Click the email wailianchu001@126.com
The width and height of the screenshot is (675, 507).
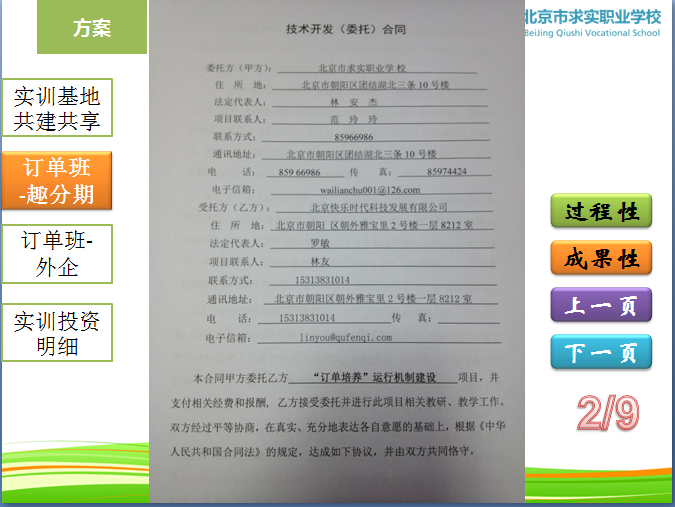[370, 190]
